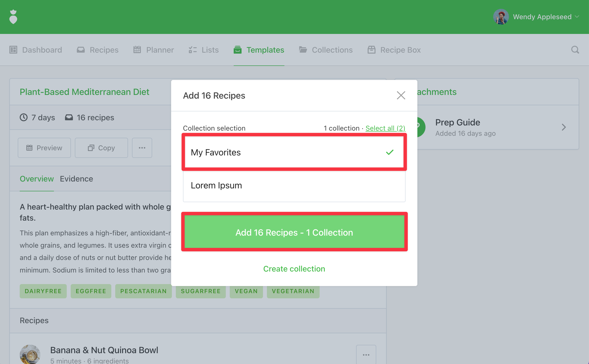Click the Recipe Box icon
This screenshot has width=589, height=364.
tap(371, 50)
